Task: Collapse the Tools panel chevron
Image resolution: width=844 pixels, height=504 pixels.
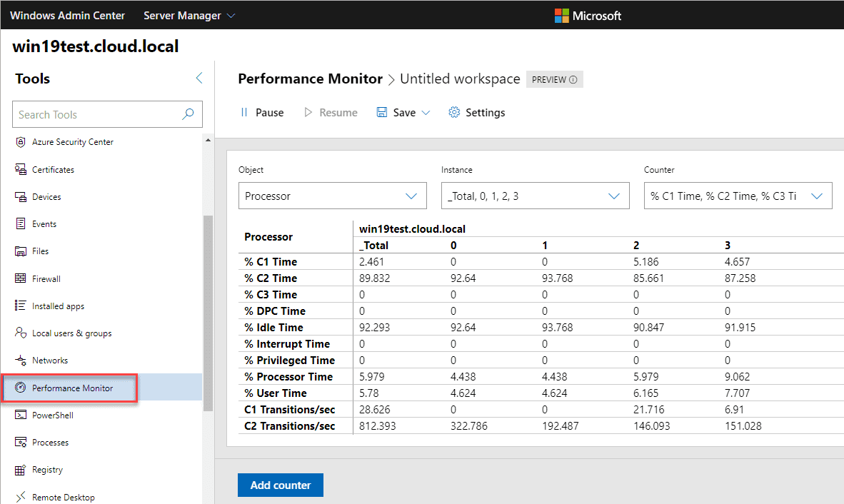Action: click(199, 79)
